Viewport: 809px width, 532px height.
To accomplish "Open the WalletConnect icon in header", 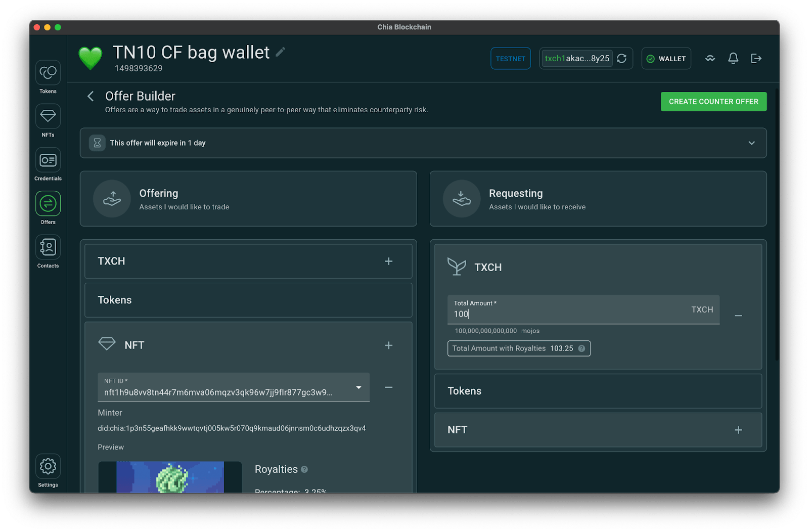I will (x=710, y=59).
